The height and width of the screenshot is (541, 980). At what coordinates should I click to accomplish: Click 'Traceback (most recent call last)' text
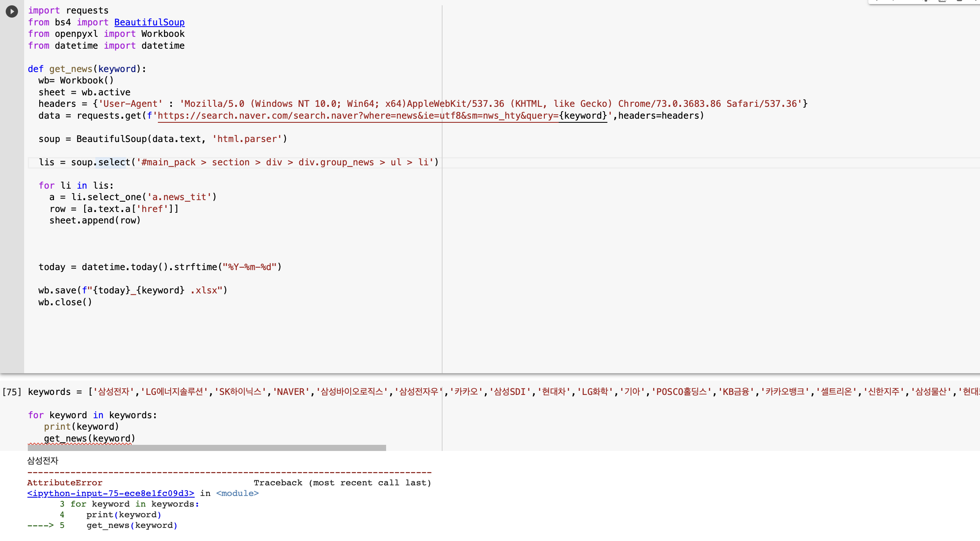tap(342, 483)
